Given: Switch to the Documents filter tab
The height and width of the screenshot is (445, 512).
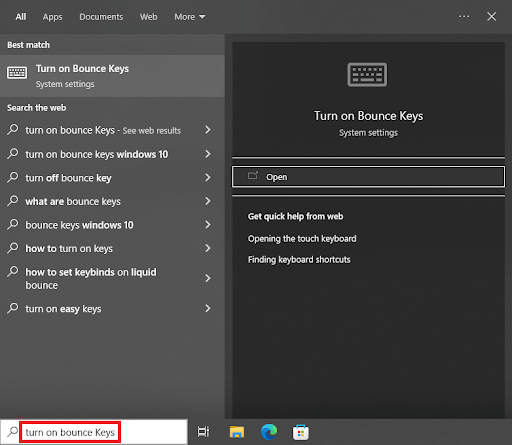Looking at the screenshot, I should click(x=101, y=17).
